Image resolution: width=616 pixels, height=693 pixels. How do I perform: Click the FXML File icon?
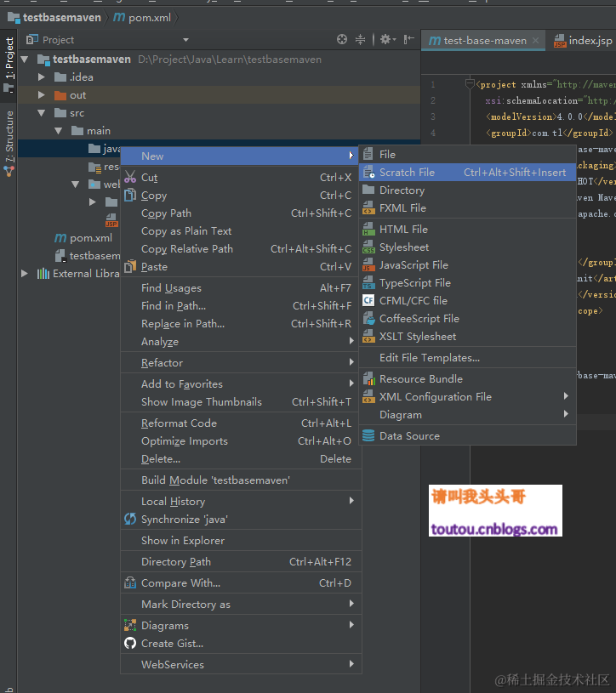pyautogui.click(x=368, y=207)
